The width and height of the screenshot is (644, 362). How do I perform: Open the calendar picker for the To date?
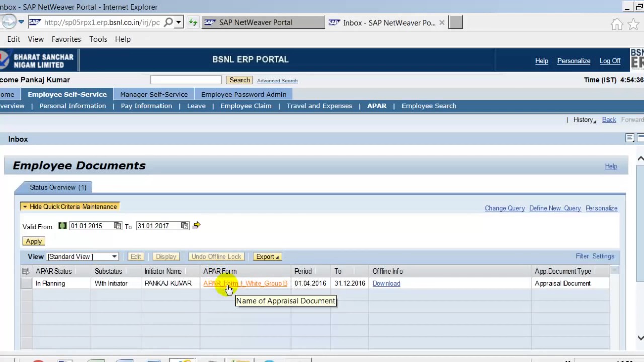[x=184, y=226]
